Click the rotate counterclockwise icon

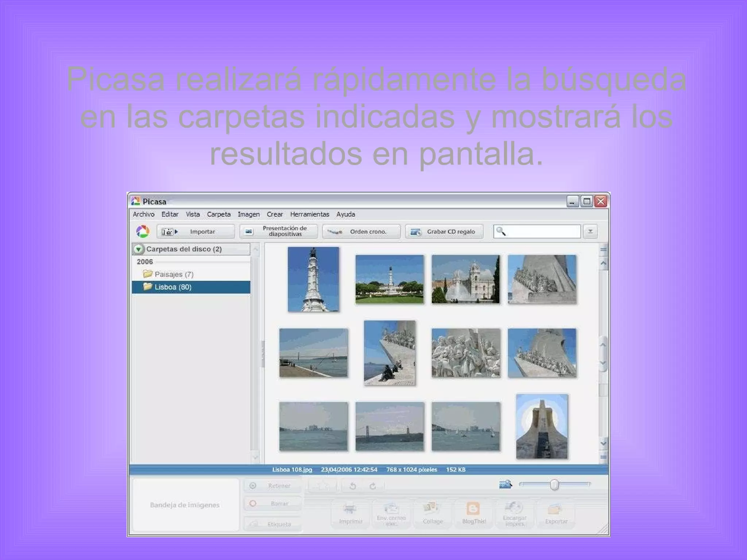coord(353,486)
